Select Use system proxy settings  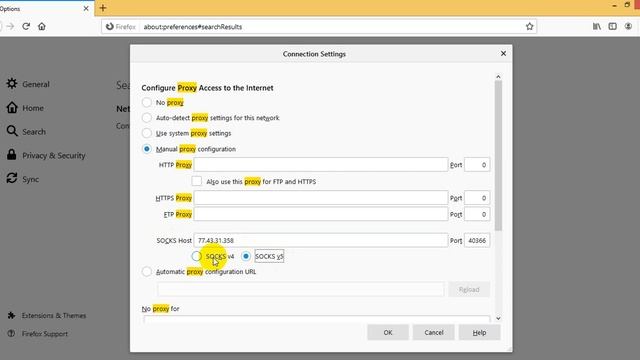(x=147, y=133)
